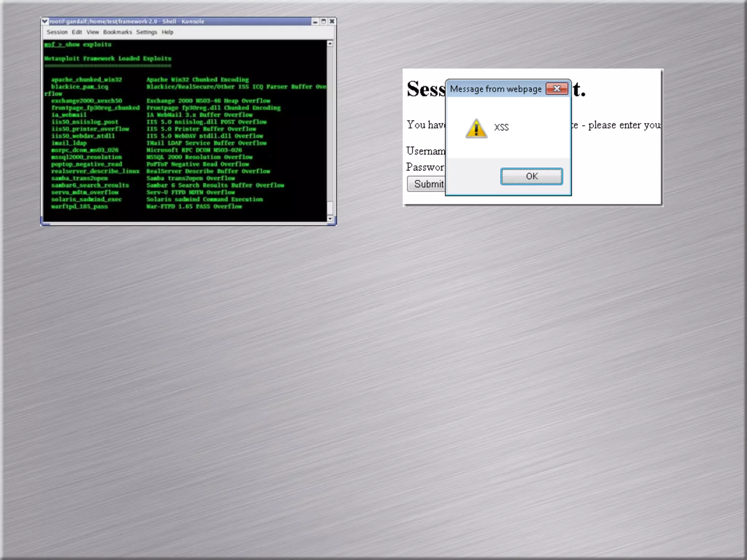Viewport: 747px width, 560px height.
Task: Open the Konsole window menu icon
Action: click(x=44, y=22)
